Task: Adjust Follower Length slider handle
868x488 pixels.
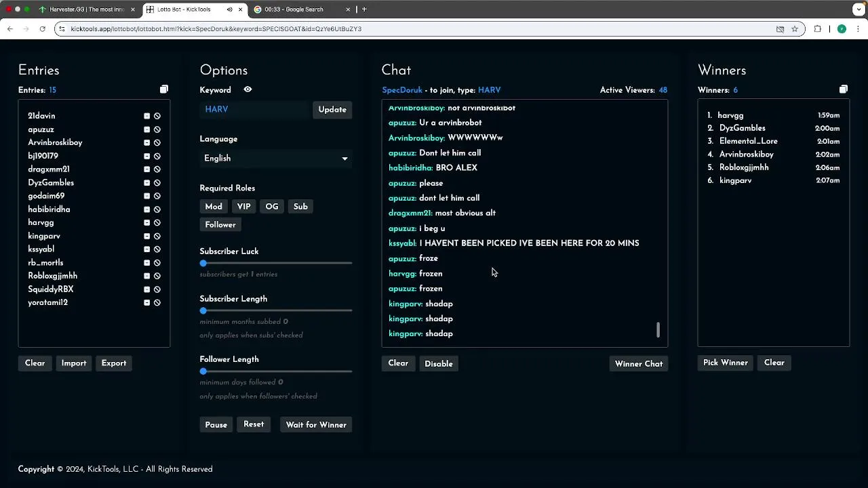Action: [x=203, y=371]
